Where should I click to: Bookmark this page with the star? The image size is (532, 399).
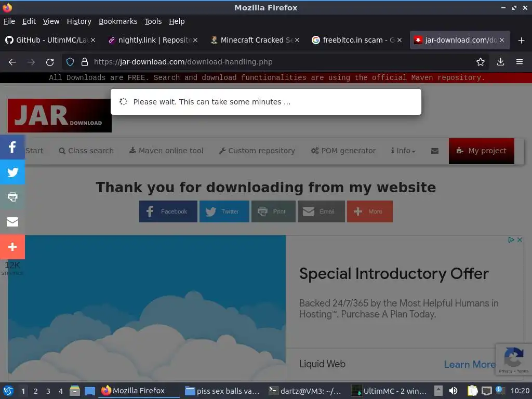coord(480,62)
